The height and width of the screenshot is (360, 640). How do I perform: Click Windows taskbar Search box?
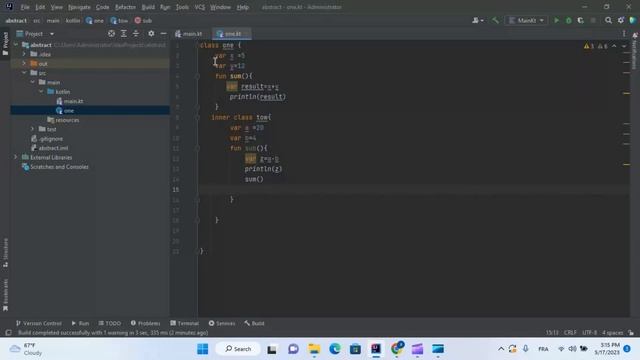tap(238, 349)
